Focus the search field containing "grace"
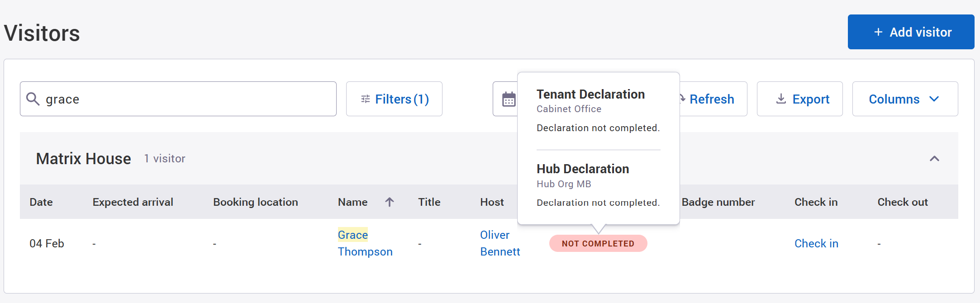The image size is (980, 303). tap(186, 99)
